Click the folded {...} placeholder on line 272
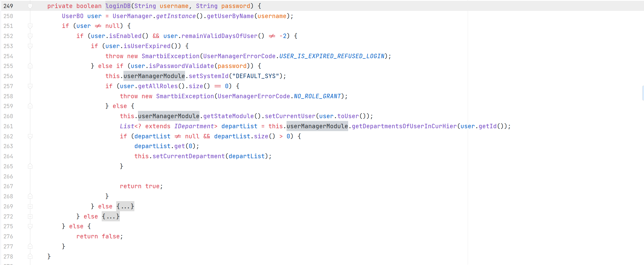The image size is (644, 265). pos(111,216)
